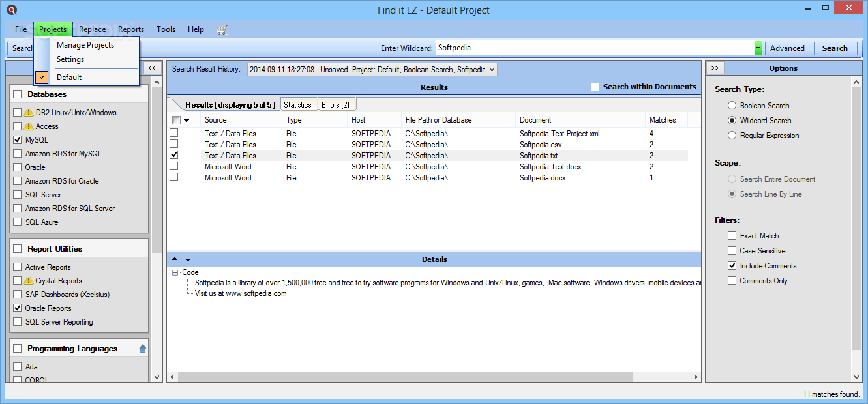Image resolution: width=868 pixels, height=404 pixels.
Task: Click the Search button
Action: pos(835,48)
